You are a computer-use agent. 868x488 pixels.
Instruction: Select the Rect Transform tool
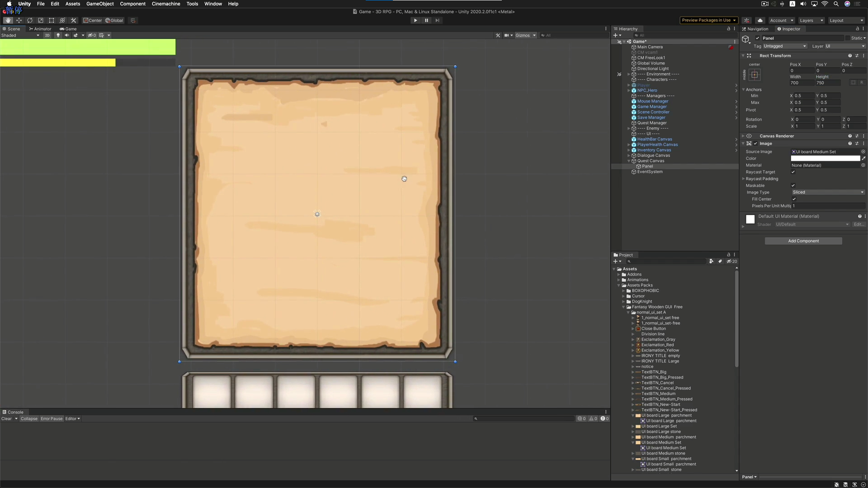pyautogui.click(x=52, y=20)
